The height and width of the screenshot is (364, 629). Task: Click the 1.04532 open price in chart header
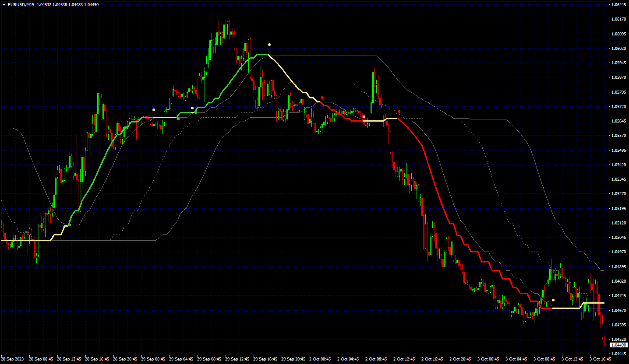pyautogui.click(x=44, y=4)
